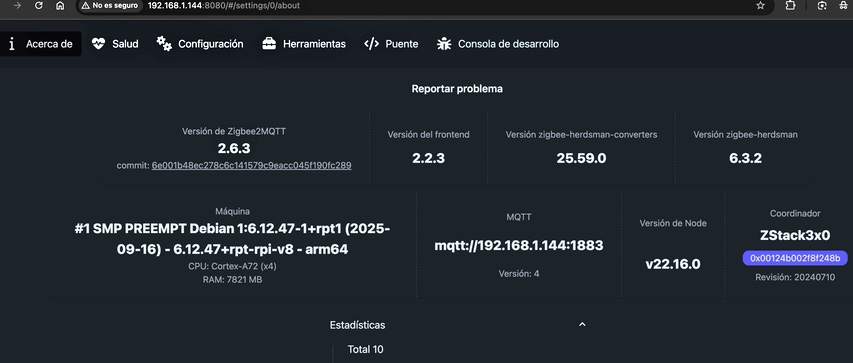Open the Zigbee2MQTT commit hash link
Image resolution: width=853 pixels, height=363 pixels.
click(251, 165)
